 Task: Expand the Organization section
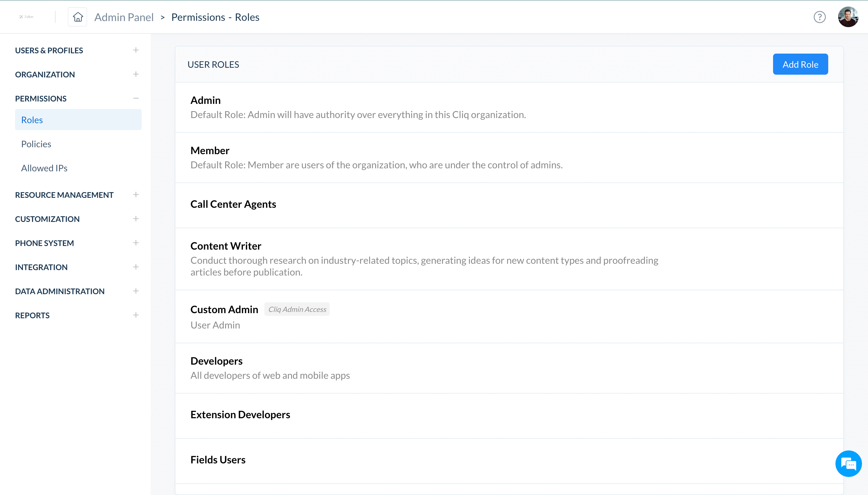(x=135, y=74)
